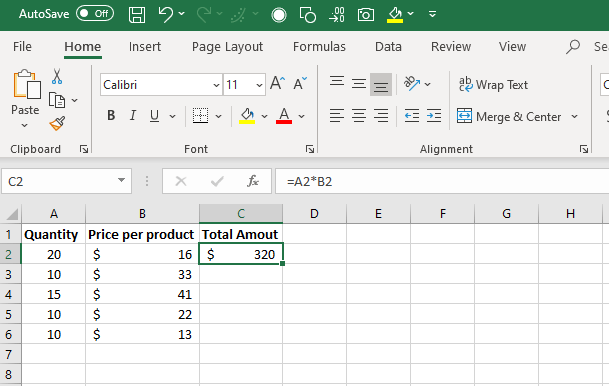Viewport: 609px width, 386px height.
Task: Open the Review tab
Action: [x=451, y=47]
